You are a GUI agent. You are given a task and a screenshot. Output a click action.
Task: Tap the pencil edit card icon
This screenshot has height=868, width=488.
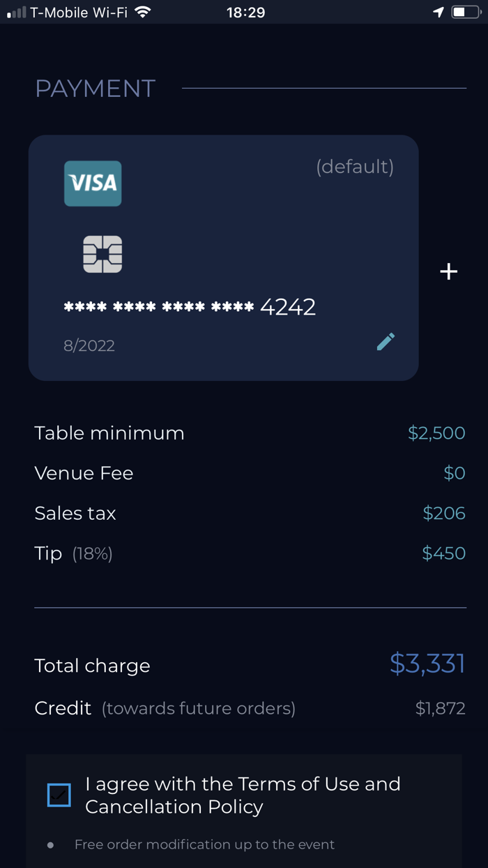[386, 341]
